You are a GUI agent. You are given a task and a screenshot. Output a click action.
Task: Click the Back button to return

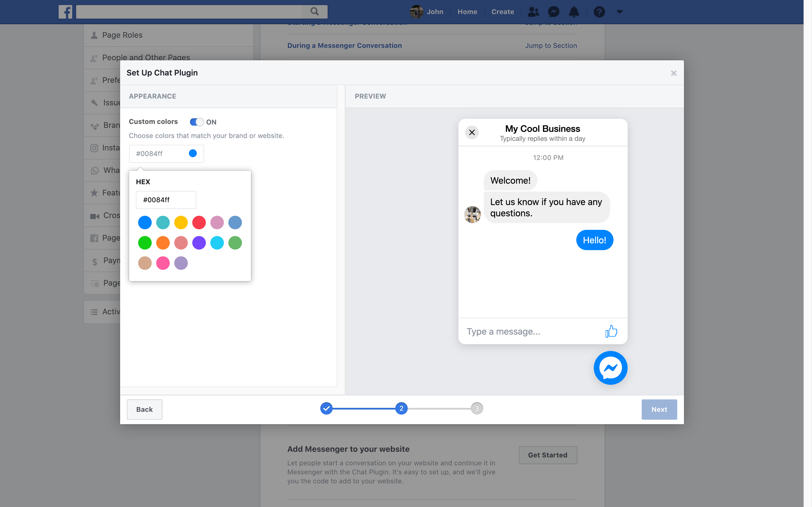click(144, 409)
